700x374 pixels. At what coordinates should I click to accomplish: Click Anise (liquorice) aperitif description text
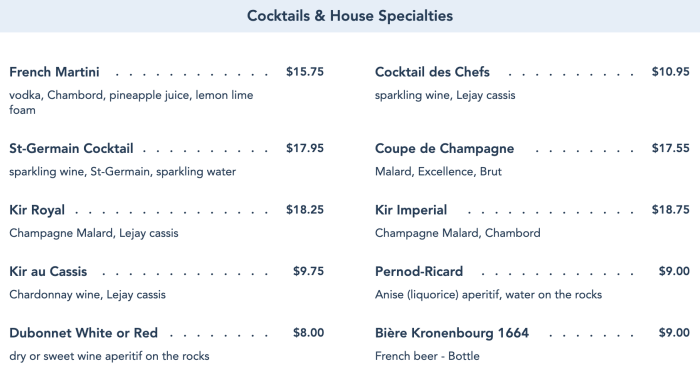click(x=488, y=295)
